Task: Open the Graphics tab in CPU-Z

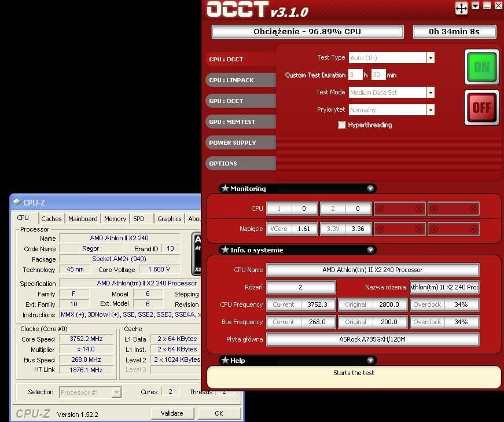Action: pos(170,219)
